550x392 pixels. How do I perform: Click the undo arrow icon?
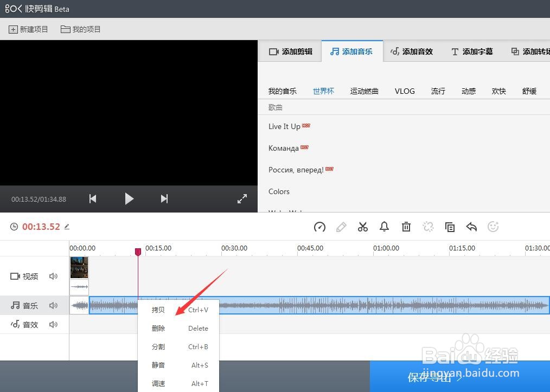point(471,227)
